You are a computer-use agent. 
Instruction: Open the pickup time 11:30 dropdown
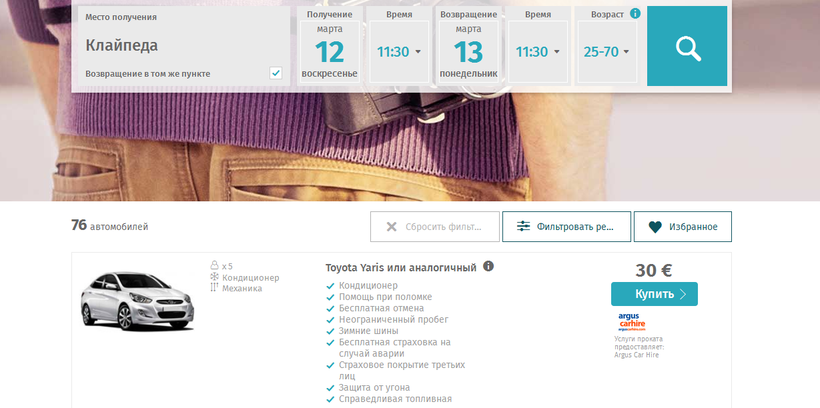[399, 52]
